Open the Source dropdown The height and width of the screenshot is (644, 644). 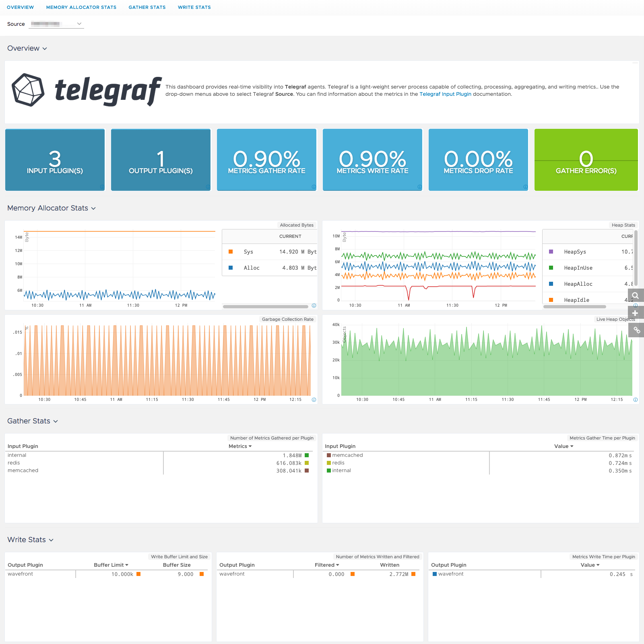tap(57, 24)
